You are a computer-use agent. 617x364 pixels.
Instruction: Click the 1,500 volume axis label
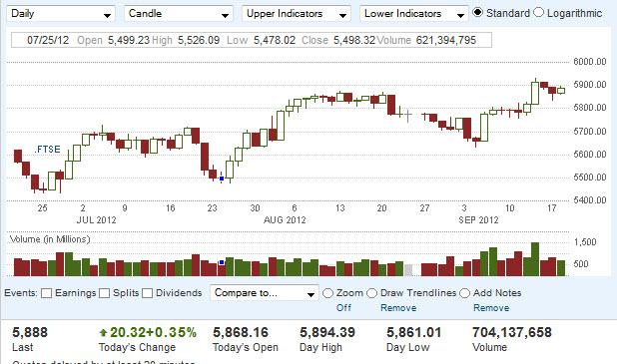coord(585,242)
